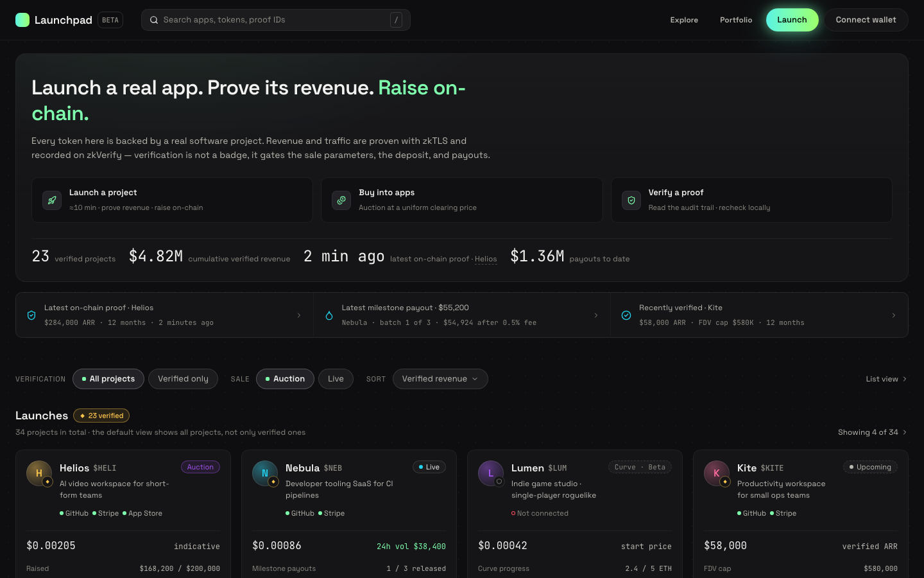The width and height of the screenshot is (924, 578).
Task: Click the rocket icon beside Launch a project
Action: 52,200
